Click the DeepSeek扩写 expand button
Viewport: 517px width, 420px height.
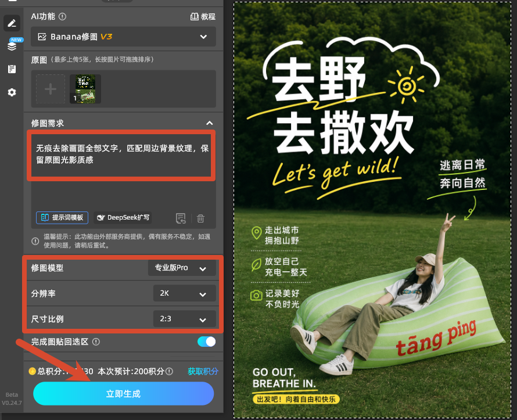[x=123, y=218]
